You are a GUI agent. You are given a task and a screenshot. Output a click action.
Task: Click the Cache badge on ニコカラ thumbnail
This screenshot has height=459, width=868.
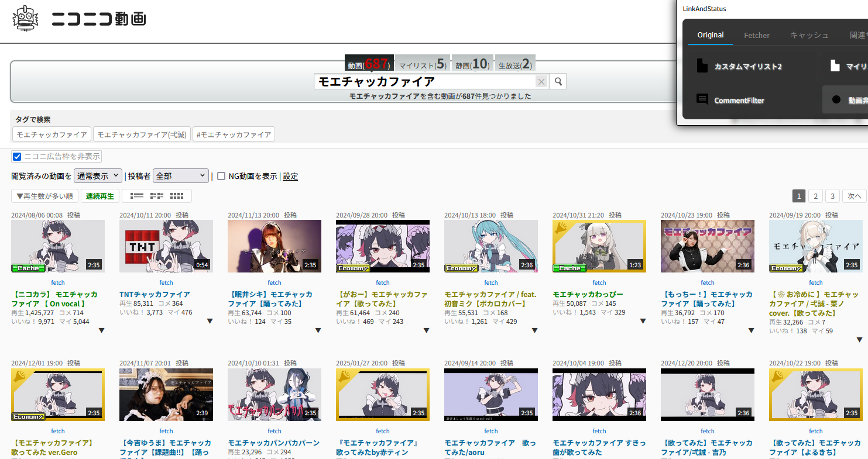29,268
